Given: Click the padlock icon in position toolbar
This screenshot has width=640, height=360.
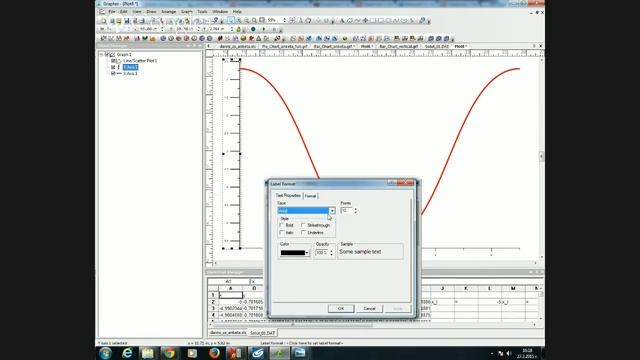Looking at the screenshot, I should 239,29.
